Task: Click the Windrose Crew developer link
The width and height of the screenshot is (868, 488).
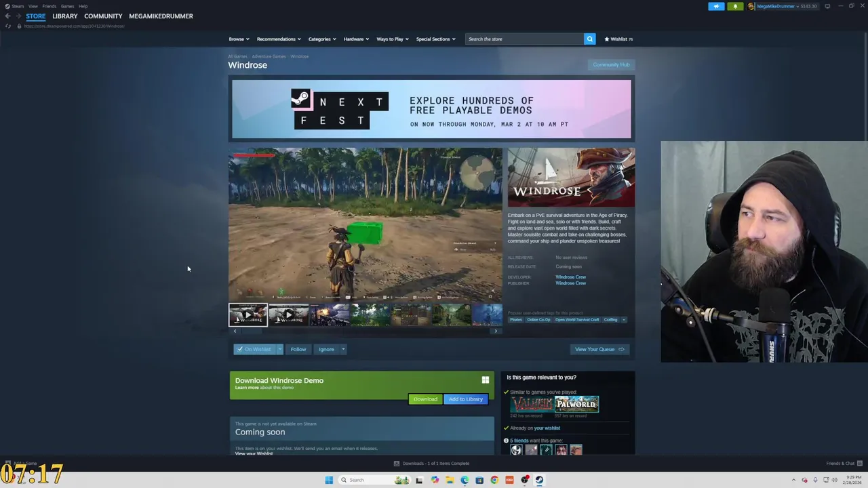Action: point(570,277)
